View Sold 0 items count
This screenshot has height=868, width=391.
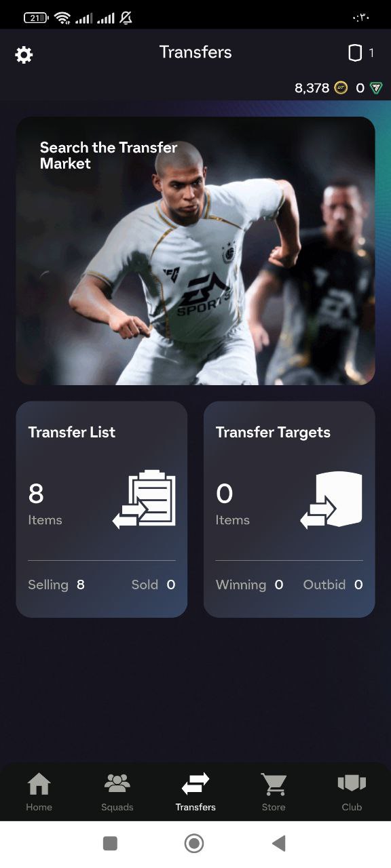(153, 585)
